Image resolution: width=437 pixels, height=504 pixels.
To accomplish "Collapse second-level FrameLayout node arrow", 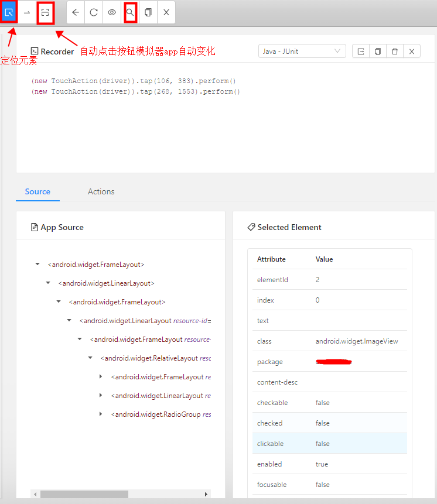I will [x=59, y=301].
